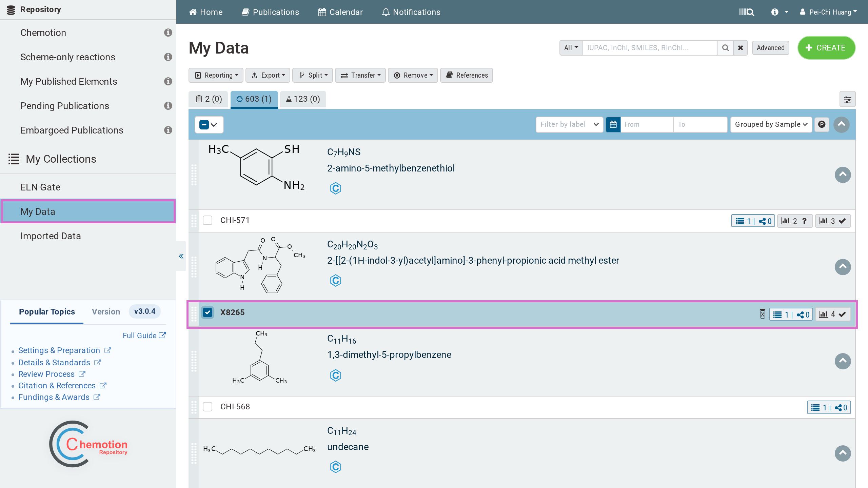Open the select-all checkbox dropdown
Viewport: 868px width, 488px height.
[209, 125]
